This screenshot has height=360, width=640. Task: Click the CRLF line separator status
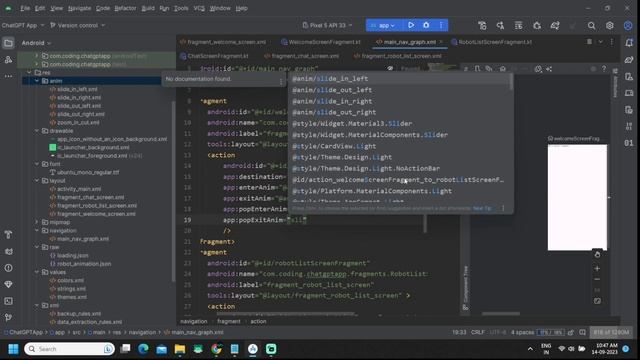[x=478, y=333]
